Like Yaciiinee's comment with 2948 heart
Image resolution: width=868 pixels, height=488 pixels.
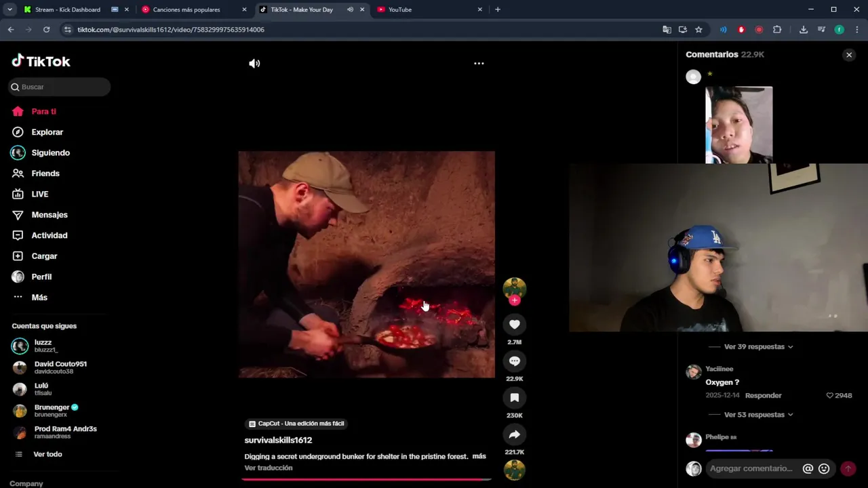click(x=839, y=395)
